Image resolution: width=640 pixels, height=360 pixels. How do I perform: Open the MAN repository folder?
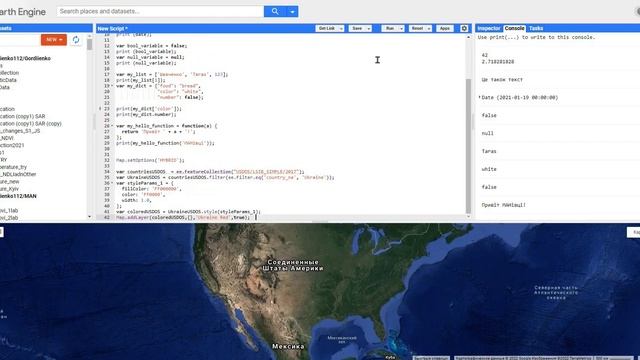(x=18, y=196)
